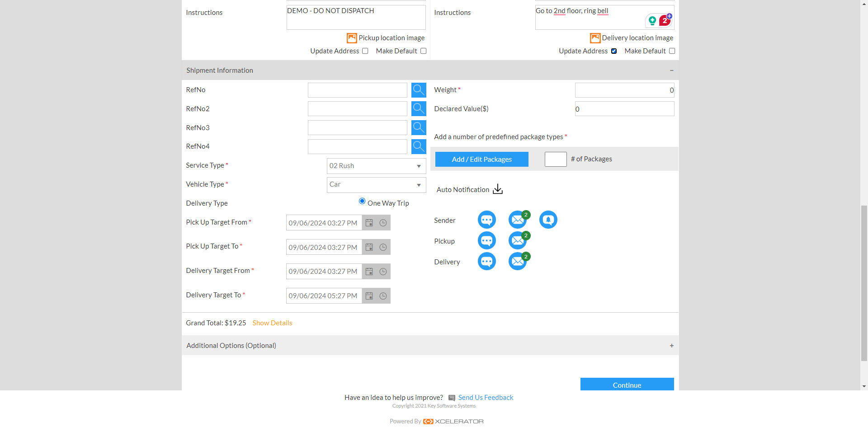Click Sender email notification icon
868x427 pixels.
click(x=518, y=220)
